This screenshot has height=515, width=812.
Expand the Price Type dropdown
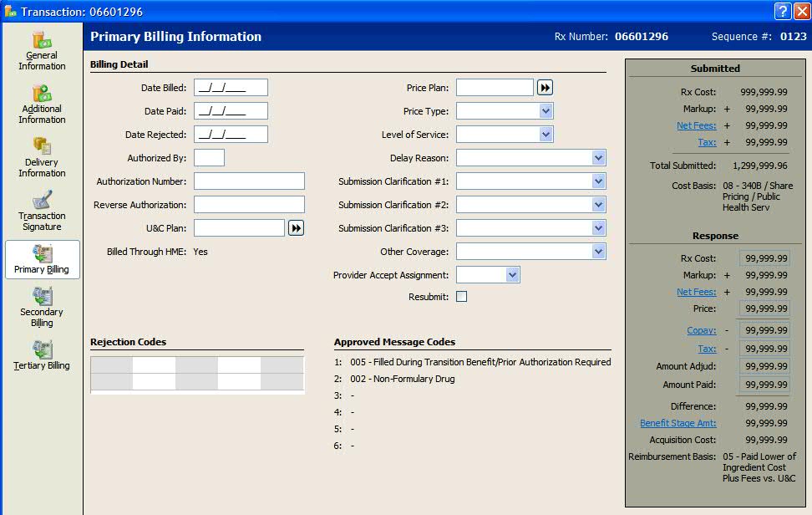546,111
